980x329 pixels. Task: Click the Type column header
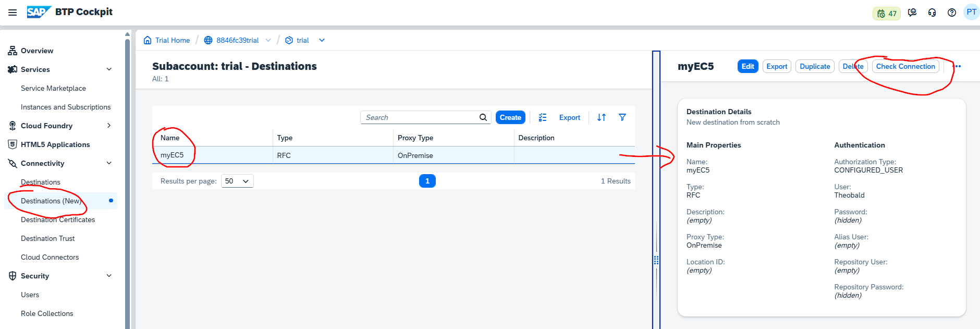coord(333,138)
